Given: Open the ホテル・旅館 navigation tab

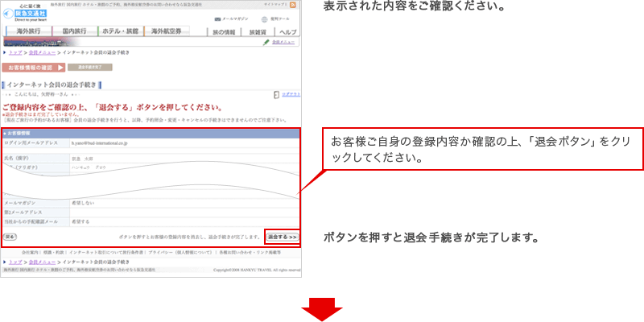Looking at the screenshot, I should pos(122,31).
